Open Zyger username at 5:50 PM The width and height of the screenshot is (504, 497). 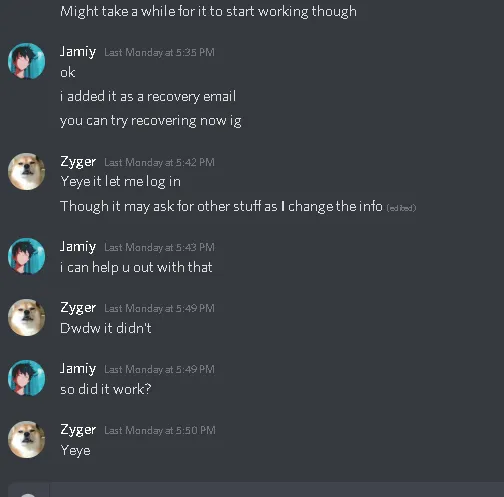(x=78, y=430)
